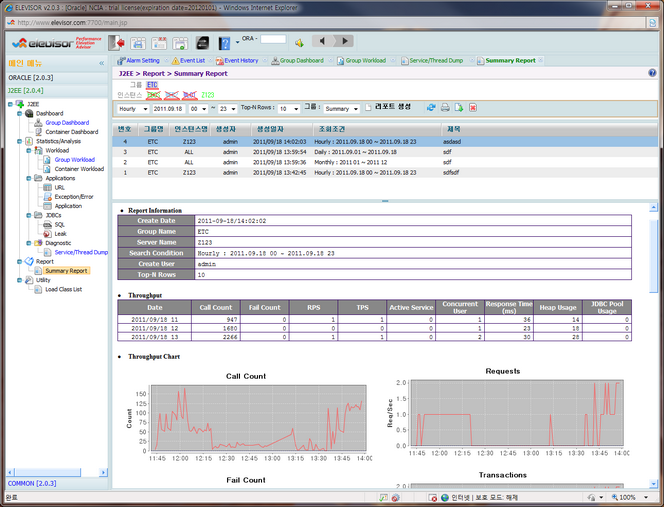Select report row 1 titled sdfsdf
664x507 pixels.
click(x=385, y=173)
